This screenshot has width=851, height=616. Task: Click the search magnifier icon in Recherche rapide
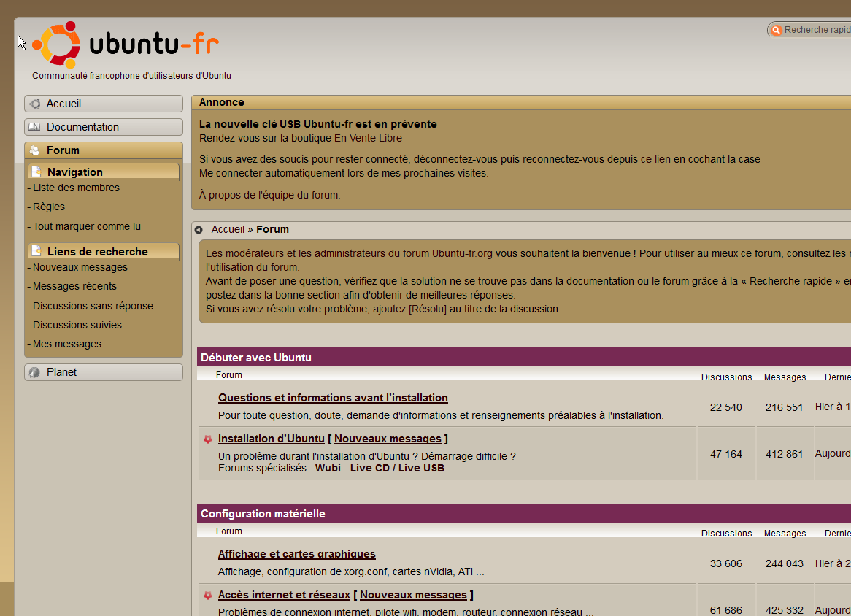point(777,30)
